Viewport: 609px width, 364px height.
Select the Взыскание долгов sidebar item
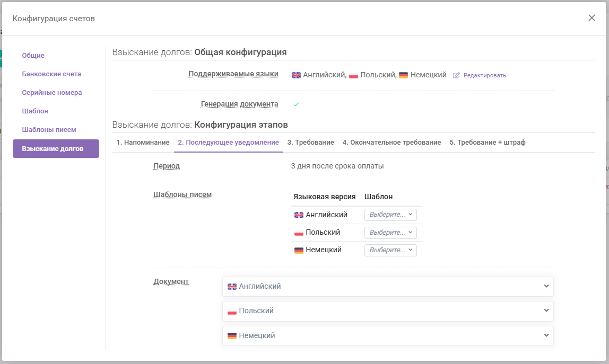pos(56,149)
